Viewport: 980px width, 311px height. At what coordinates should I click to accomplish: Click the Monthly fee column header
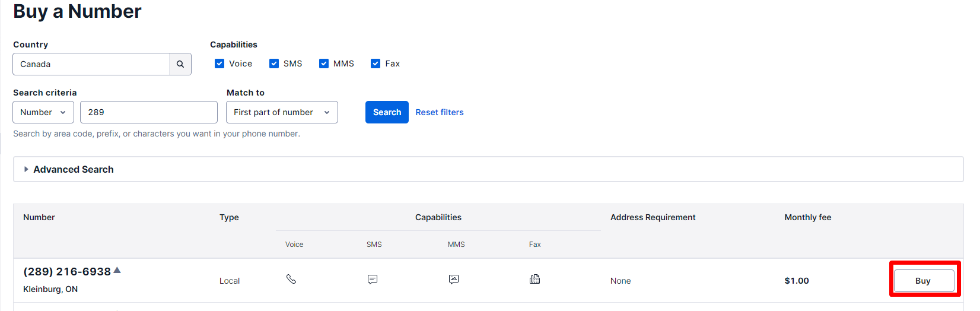click(x=808, y=217)
